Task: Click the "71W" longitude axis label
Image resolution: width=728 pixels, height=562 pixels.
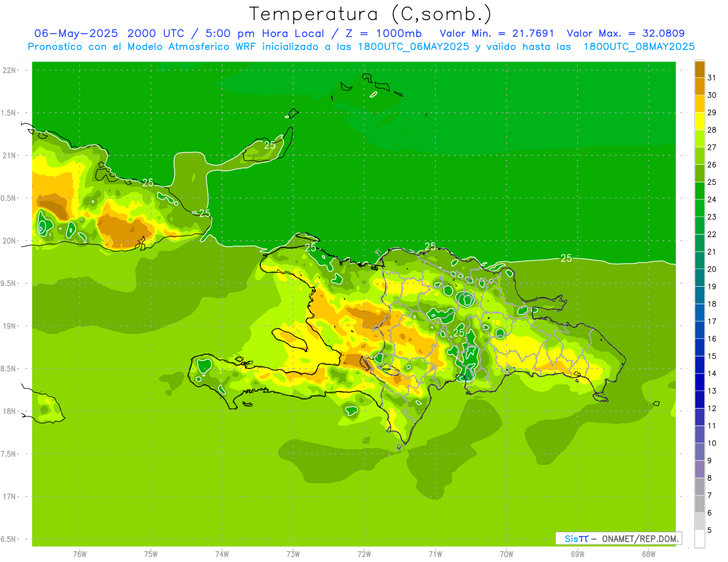Action: 435,554
